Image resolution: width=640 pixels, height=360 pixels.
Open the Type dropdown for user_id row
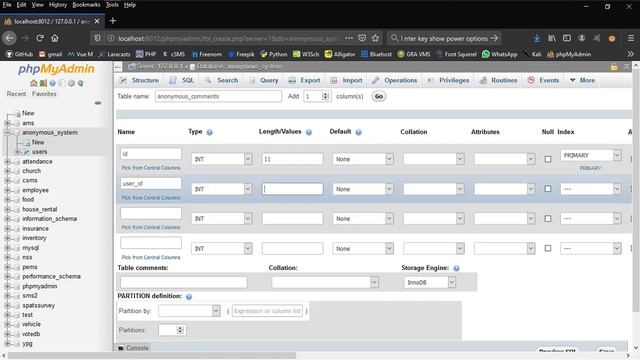[221, 189]
